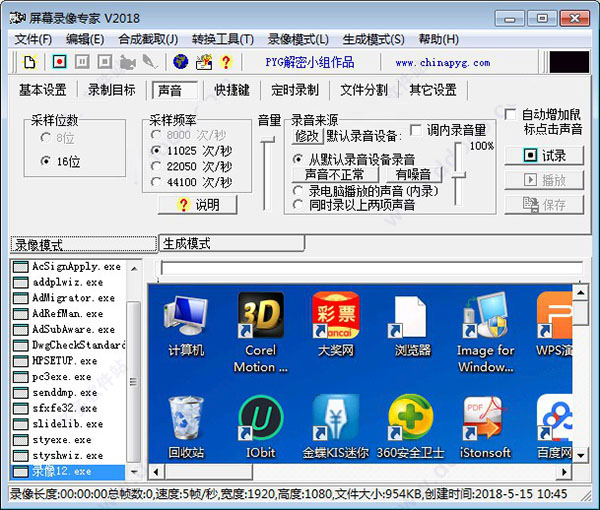Click the preview path input field
600x510 pixels.
[372, 268]
